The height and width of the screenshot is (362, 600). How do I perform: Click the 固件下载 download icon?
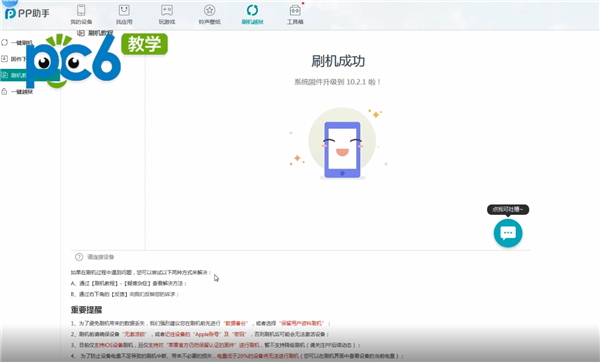tap(4, 59)
